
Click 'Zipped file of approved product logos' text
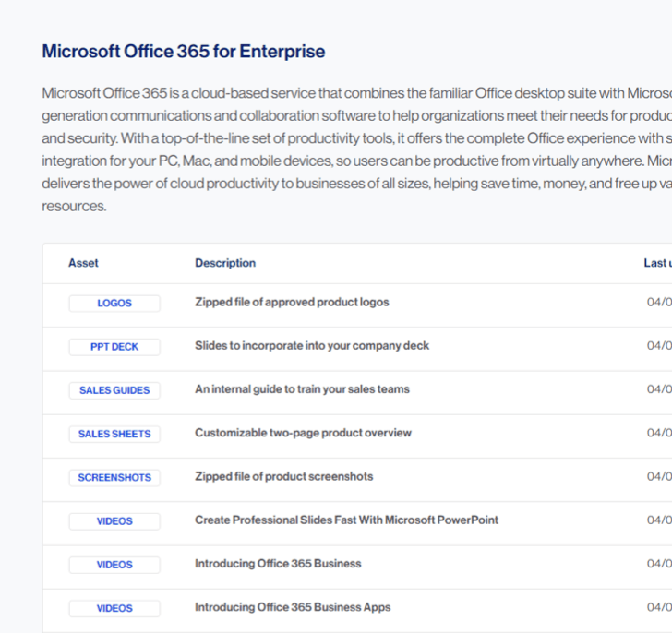coord(292,303)
